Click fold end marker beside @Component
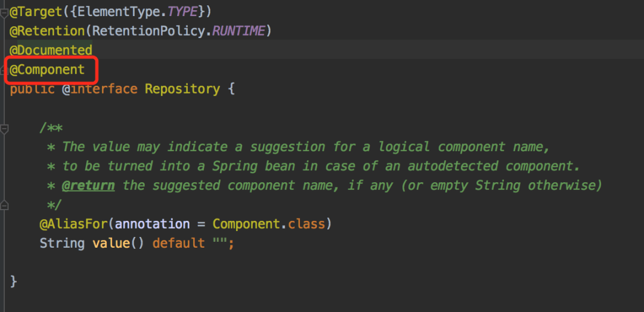 (4, 70)
